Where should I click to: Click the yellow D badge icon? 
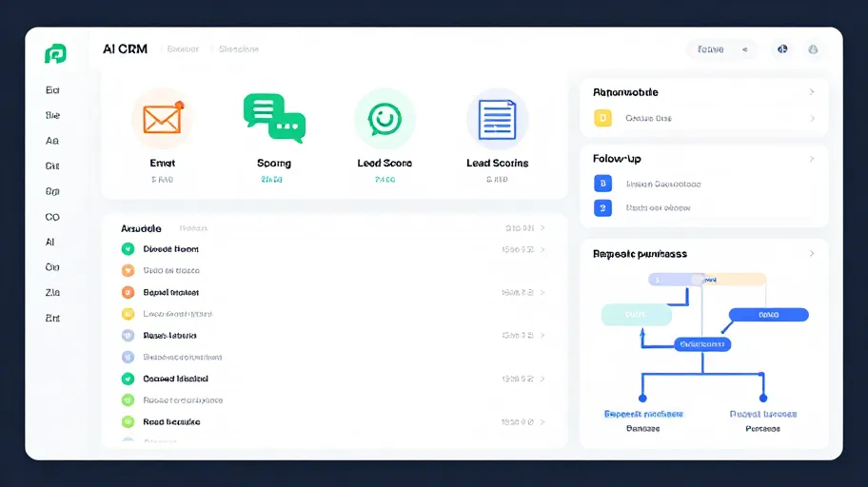pos(602,118)
